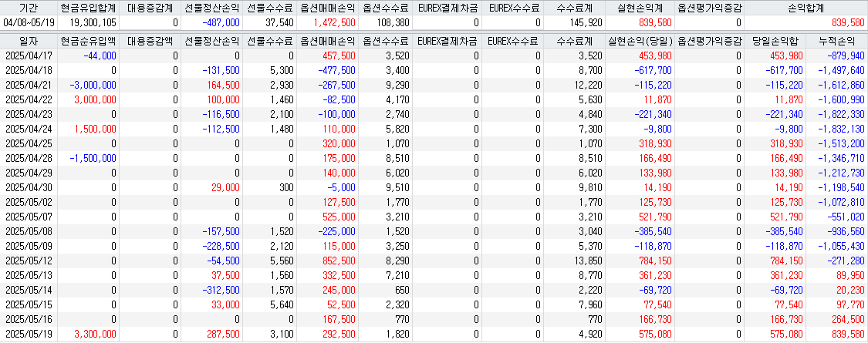
Task: Click the date cell 2025/05/09
Action: (29, 246)
